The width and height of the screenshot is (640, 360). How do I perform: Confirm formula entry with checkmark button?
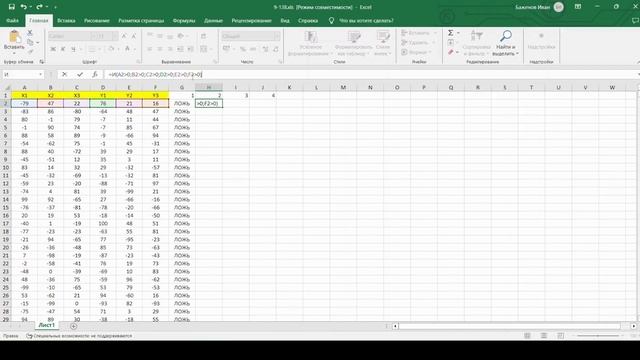tap(80, 74)
